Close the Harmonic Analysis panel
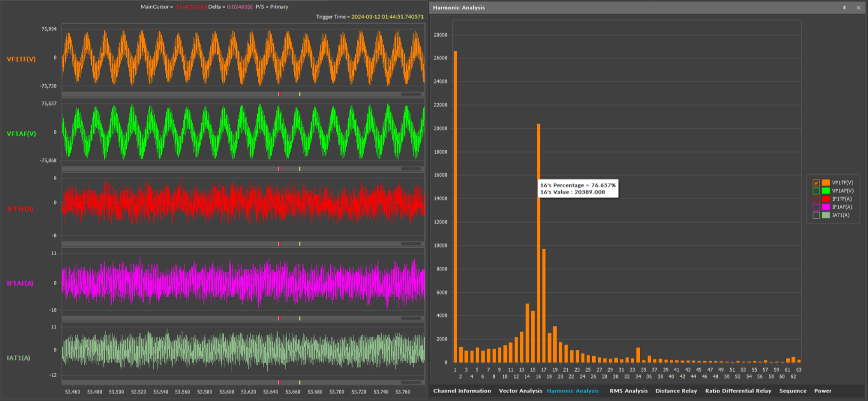This screenshot has width=868, height=401. (x=858, y=8)
